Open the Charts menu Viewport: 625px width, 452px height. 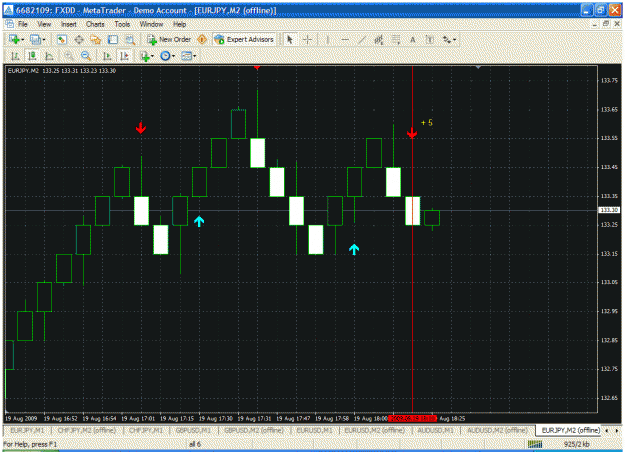[x=95, y=24]
